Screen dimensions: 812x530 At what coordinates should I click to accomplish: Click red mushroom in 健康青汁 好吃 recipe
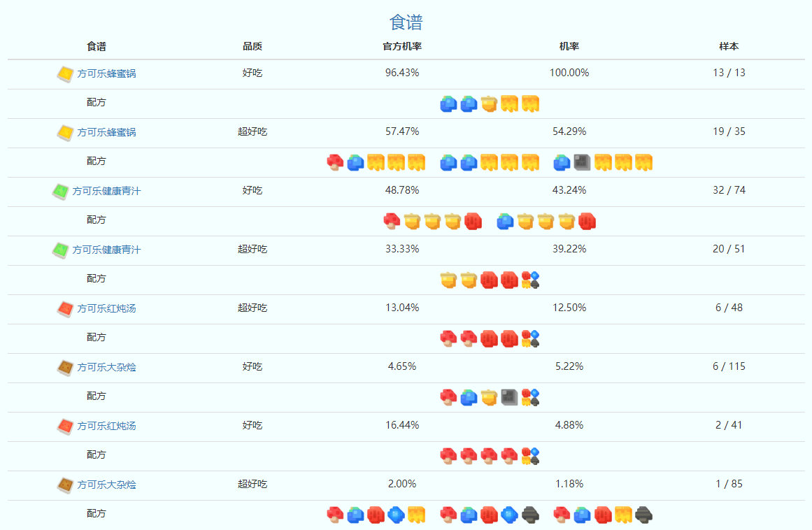click(392, 221)
